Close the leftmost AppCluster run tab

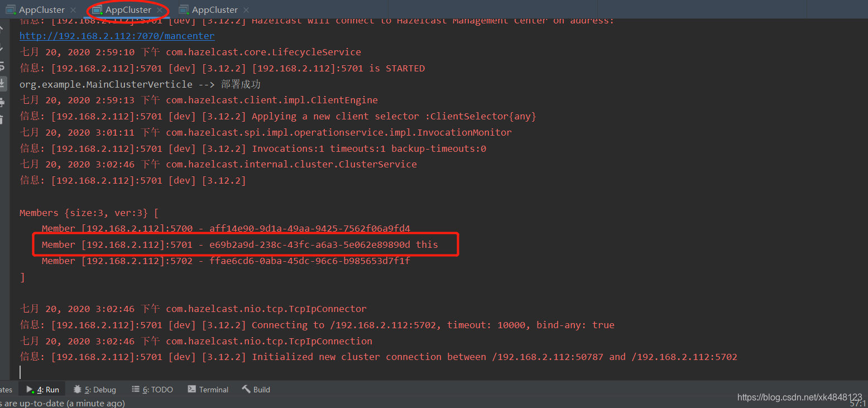(x=73, y=10)
